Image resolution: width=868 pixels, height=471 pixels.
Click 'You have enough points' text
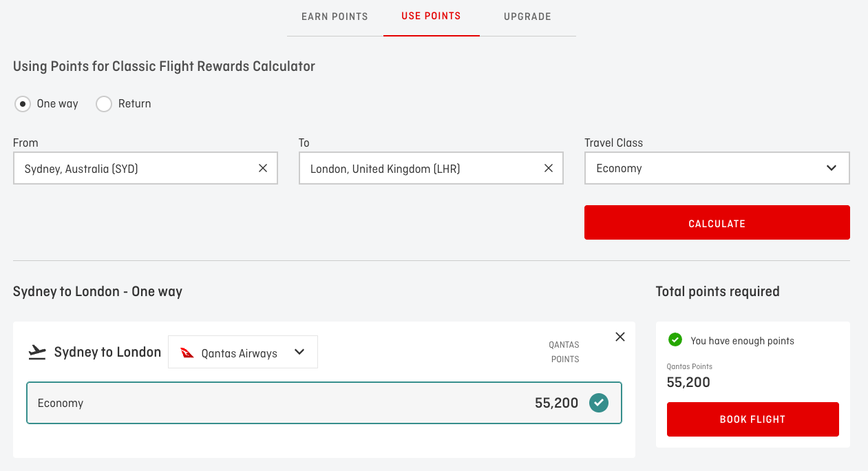(x=743, y=341)
